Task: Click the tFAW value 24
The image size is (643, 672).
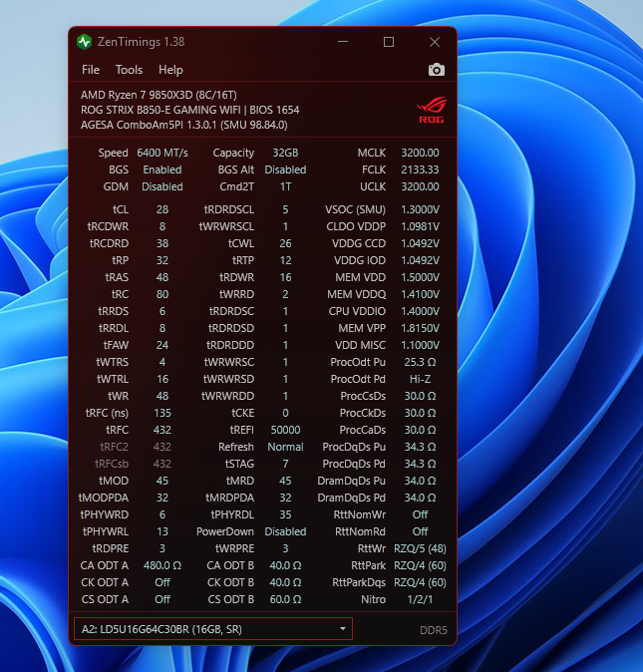Action: (162, 345)
